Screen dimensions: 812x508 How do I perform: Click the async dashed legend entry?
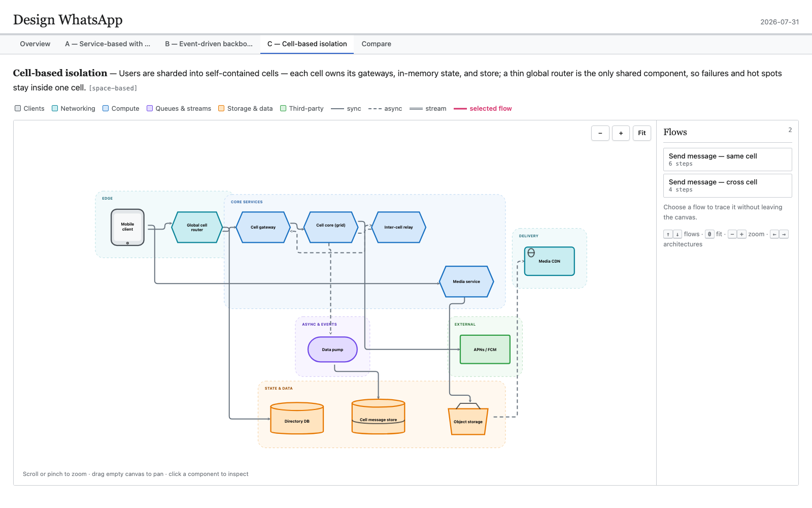pos(385,109)
